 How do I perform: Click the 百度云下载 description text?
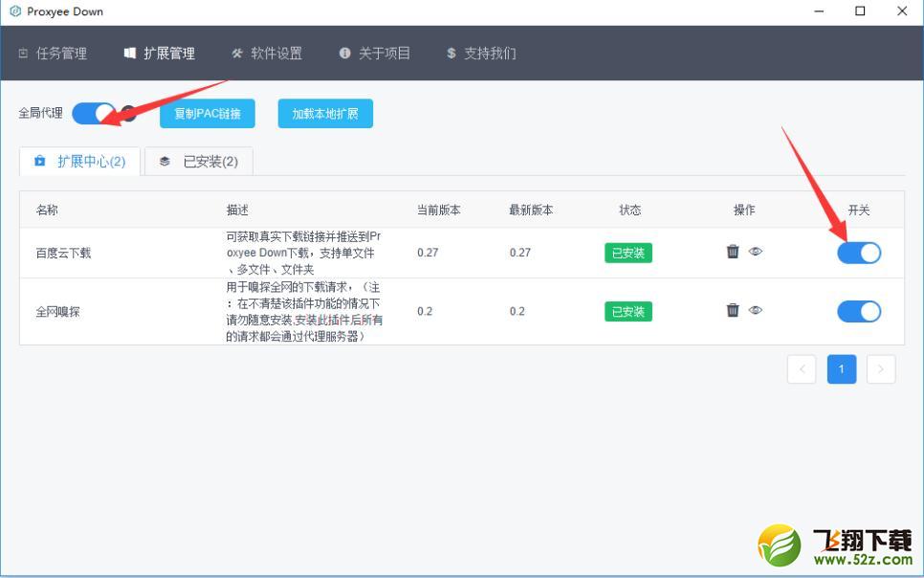click(x=303, y=253)
